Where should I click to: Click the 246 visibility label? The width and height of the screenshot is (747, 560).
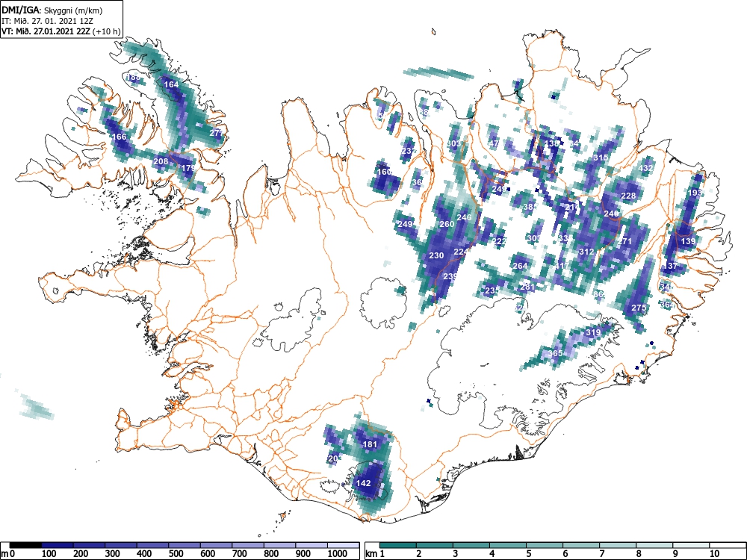[x=464, y=217]
